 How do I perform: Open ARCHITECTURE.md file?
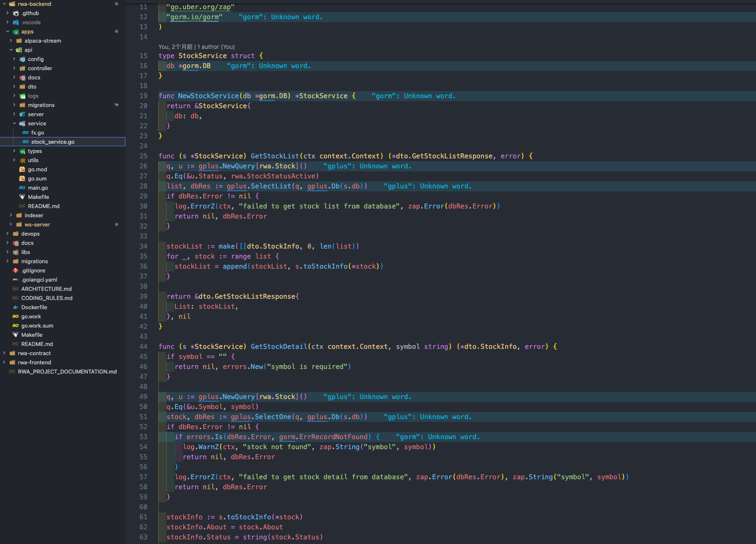tap(46, 289)
